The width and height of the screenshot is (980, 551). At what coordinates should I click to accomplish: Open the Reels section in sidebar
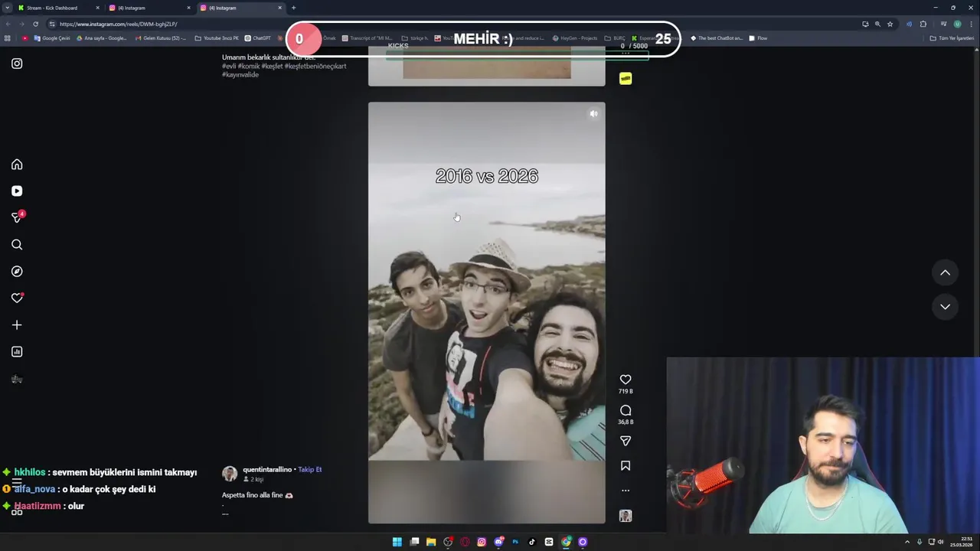(x=17, y=191)
